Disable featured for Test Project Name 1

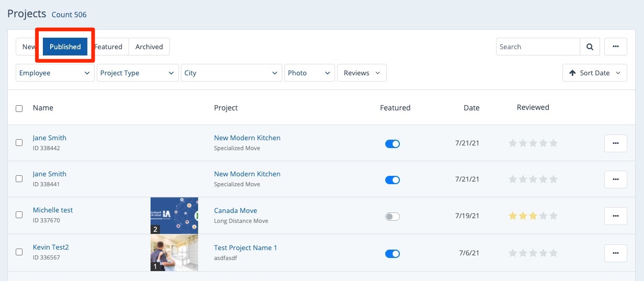pyautogui.click(x=392, y=254)
